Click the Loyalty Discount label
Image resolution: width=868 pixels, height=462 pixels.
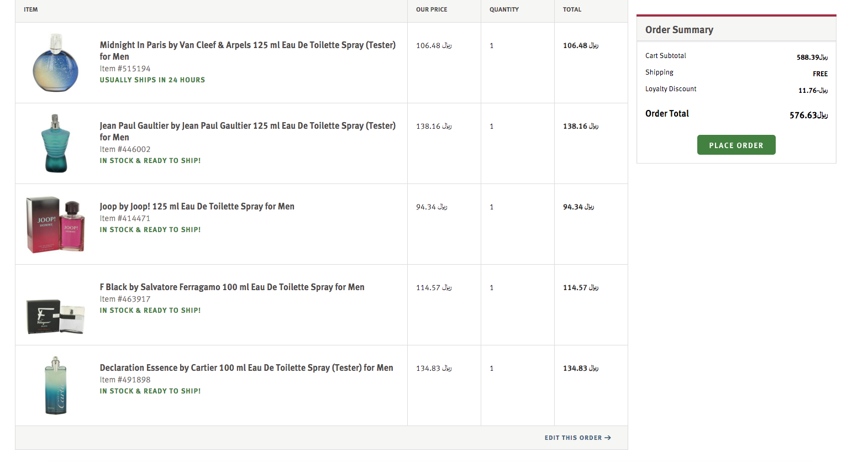[x=671, y=89]
